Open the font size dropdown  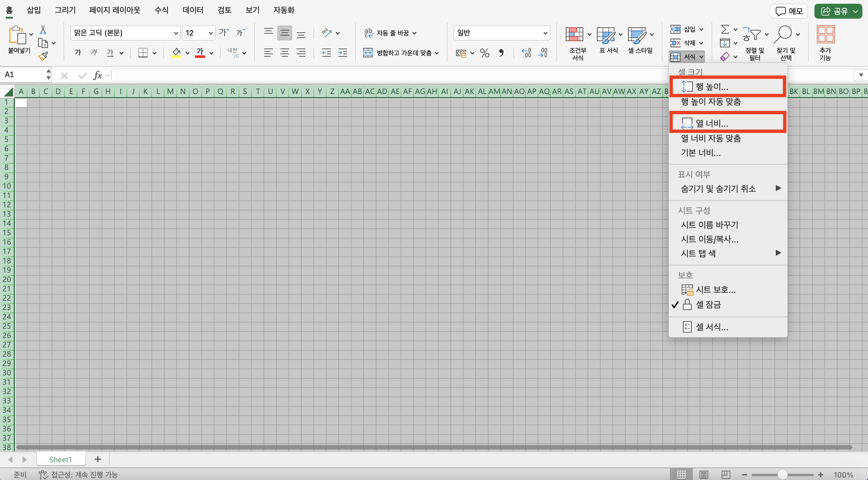click(x=211, y=33)
